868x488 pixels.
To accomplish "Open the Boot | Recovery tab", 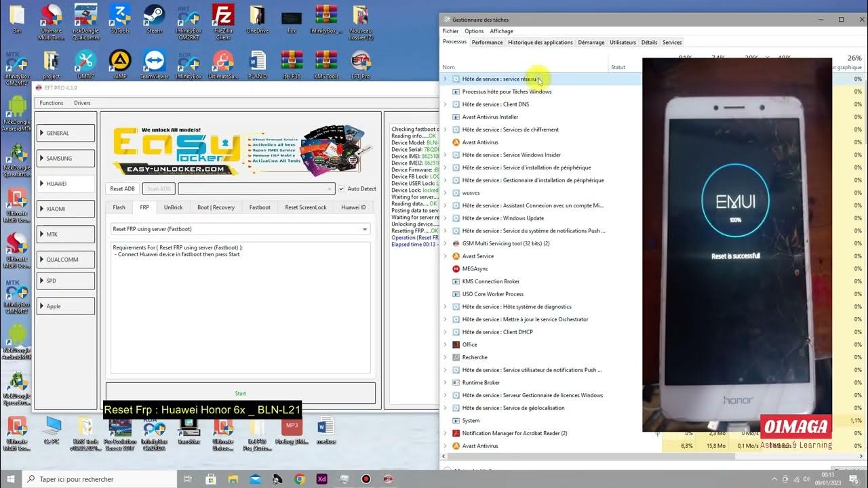I will pos(216,207).
